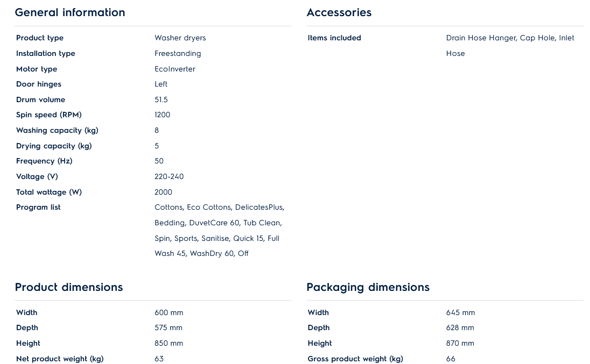Screen dimensions: 590x364
Task: Click the Drum volume value 51.5
Action: [x=161, y=99]
